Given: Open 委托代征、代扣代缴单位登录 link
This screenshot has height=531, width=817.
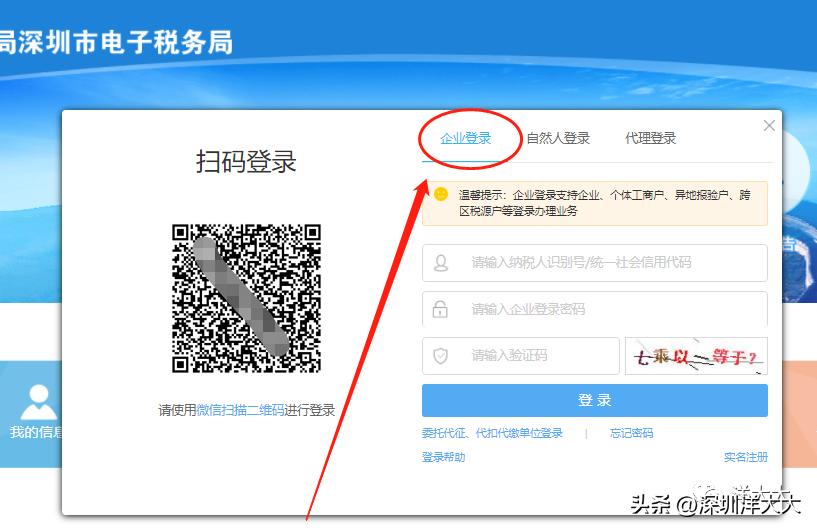Looking at the screenshot, I should (x=492, y=433).
